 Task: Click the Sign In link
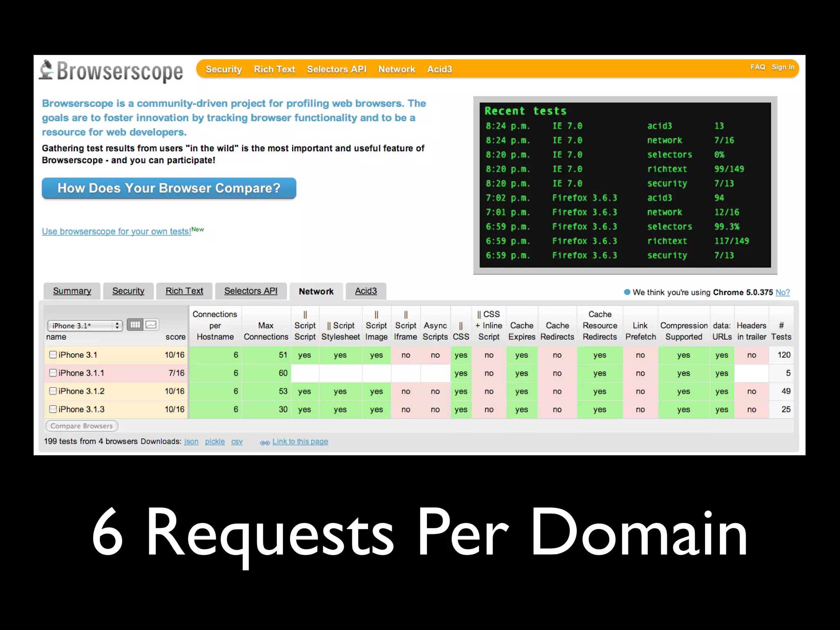point(783,67)
